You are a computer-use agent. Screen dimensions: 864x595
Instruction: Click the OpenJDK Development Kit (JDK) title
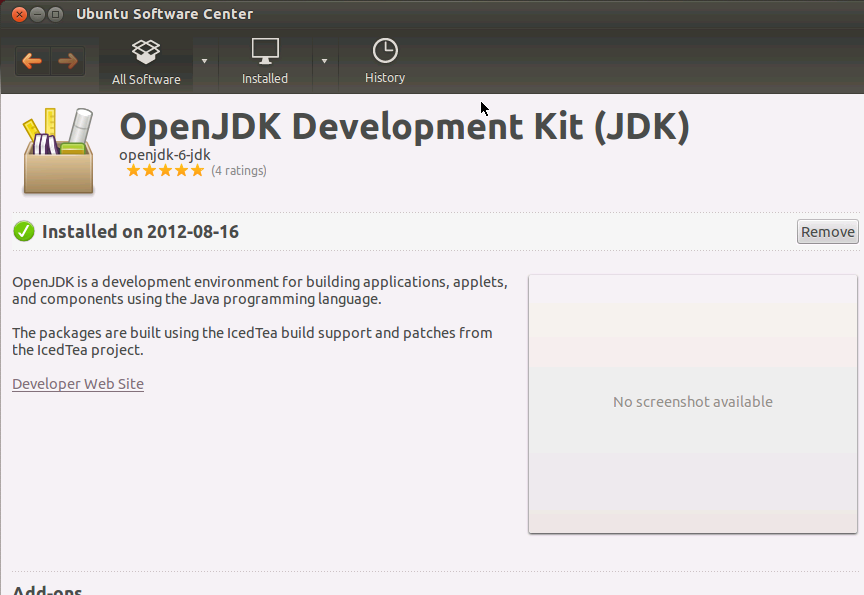[404, 127]
